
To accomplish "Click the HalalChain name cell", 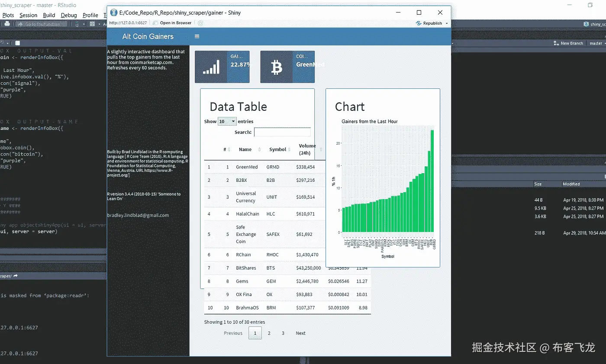I will [x=248, y=214].
